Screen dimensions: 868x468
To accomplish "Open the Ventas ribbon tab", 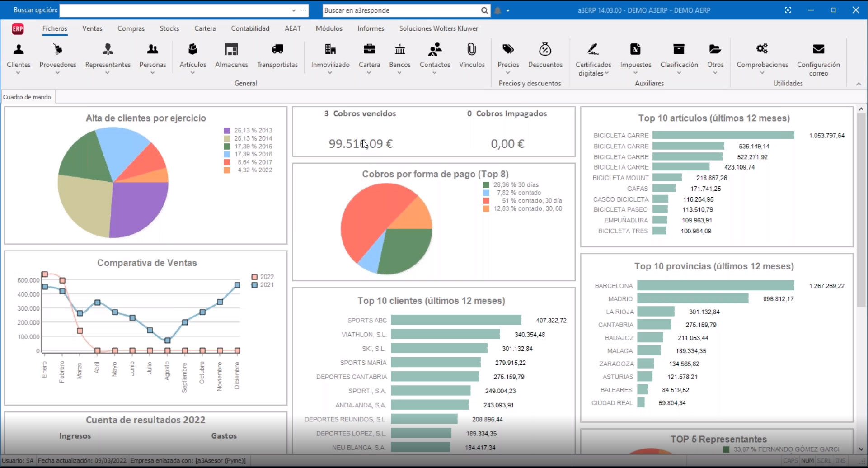I will coord(92,28).
